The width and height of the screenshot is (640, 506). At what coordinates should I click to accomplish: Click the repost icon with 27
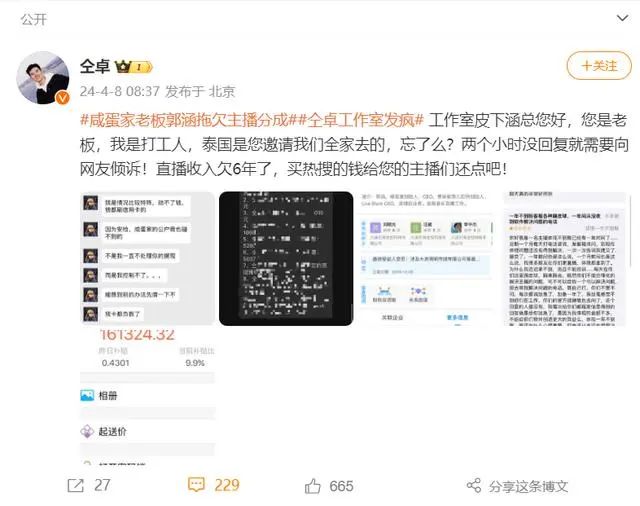(76, 486)
